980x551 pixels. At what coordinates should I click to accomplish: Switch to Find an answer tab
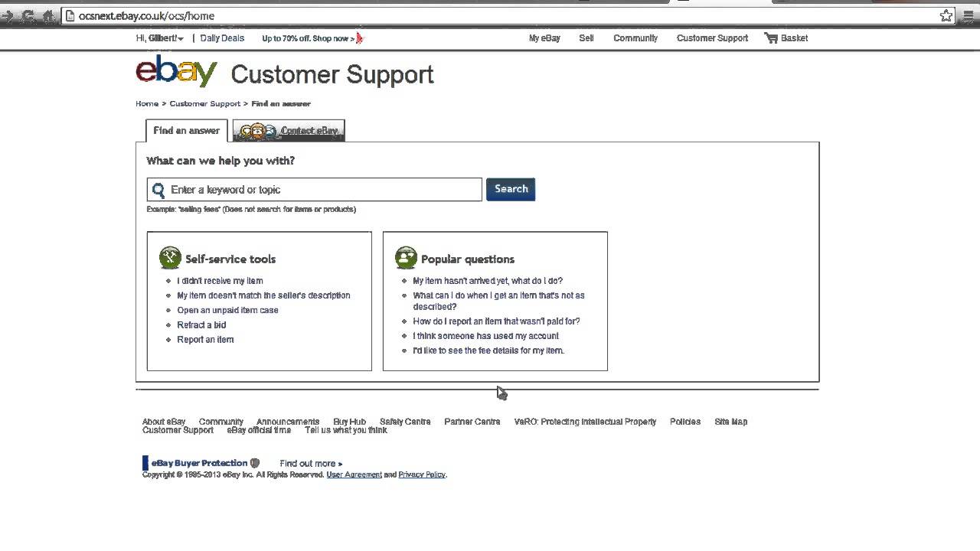(x=186, y=131)
